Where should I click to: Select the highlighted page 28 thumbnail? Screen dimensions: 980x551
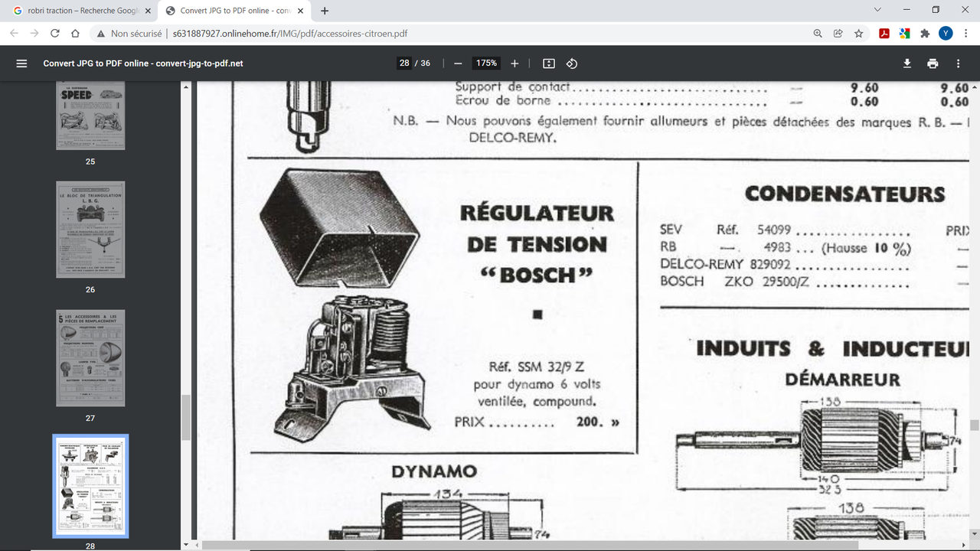(x=90, y=486)
